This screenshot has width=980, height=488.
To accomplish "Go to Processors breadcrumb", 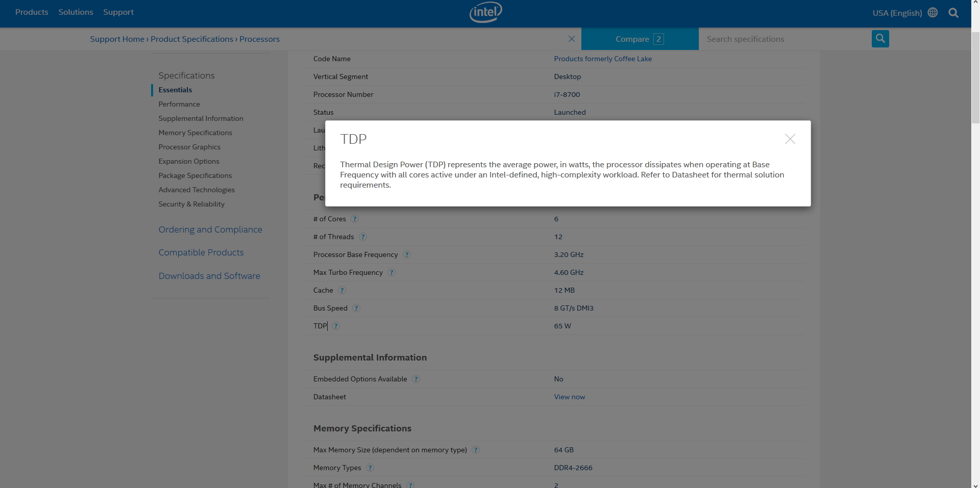I will tap(259, 39).
